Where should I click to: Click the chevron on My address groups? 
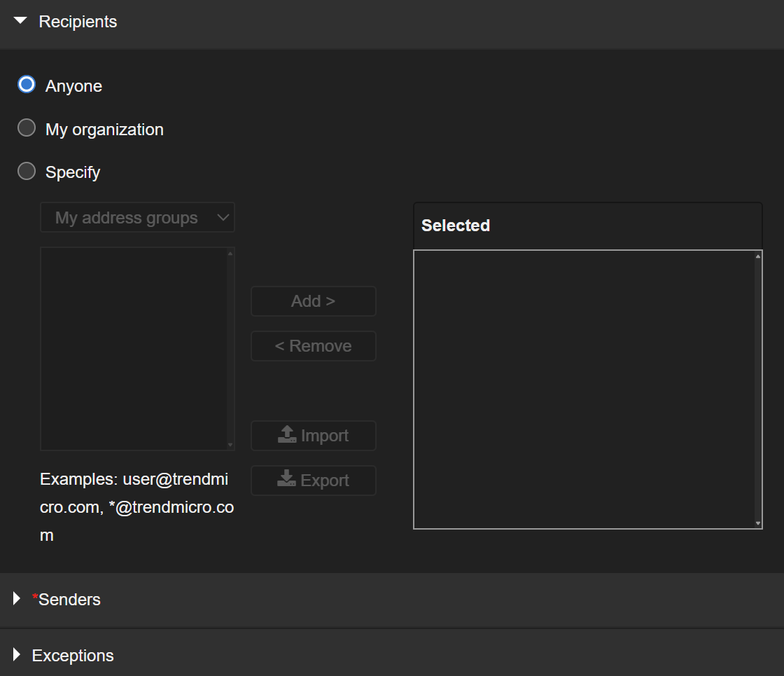pos(223,218)
